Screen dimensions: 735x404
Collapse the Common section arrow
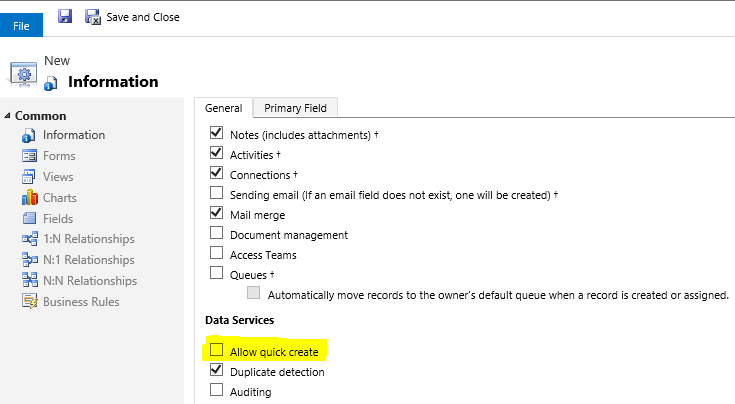(x=8, y=116)
